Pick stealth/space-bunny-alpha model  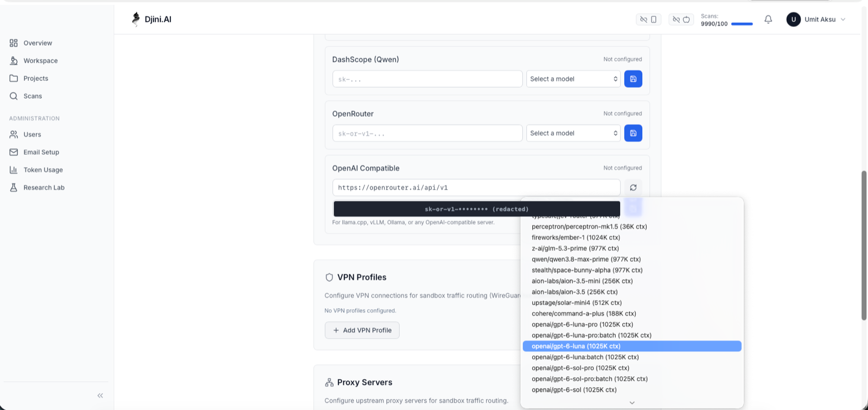click(x=632, y=270)
